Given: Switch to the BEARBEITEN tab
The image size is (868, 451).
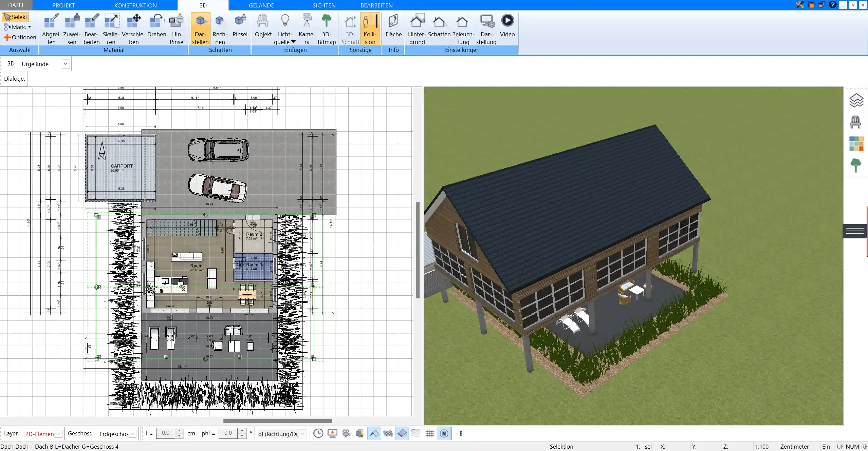Looking at the screenshot, I should [x=376, y=5].
